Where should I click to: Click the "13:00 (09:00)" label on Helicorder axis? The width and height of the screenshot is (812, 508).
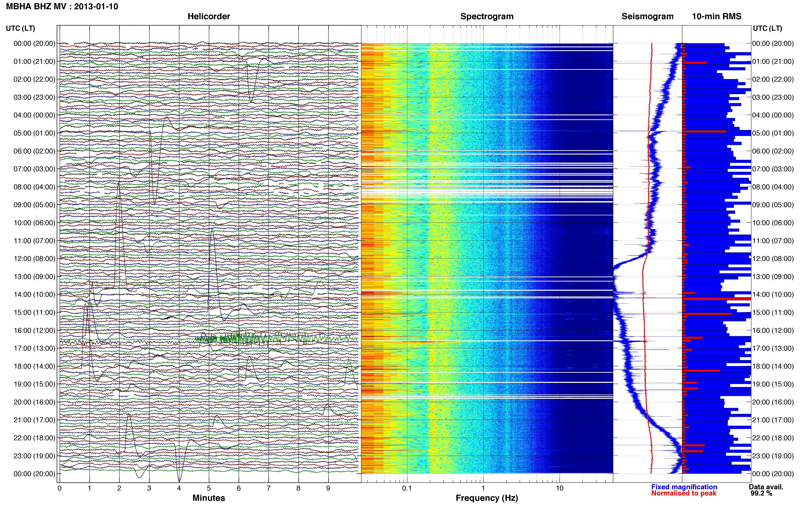click(x=34, y=277)
